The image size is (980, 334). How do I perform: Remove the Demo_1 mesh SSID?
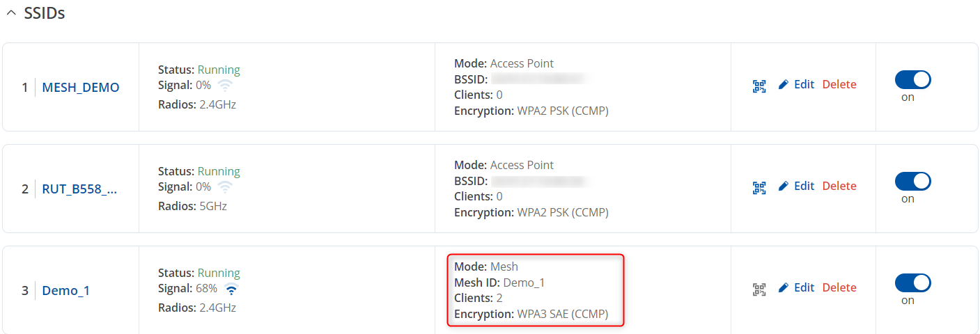(839, 288)
